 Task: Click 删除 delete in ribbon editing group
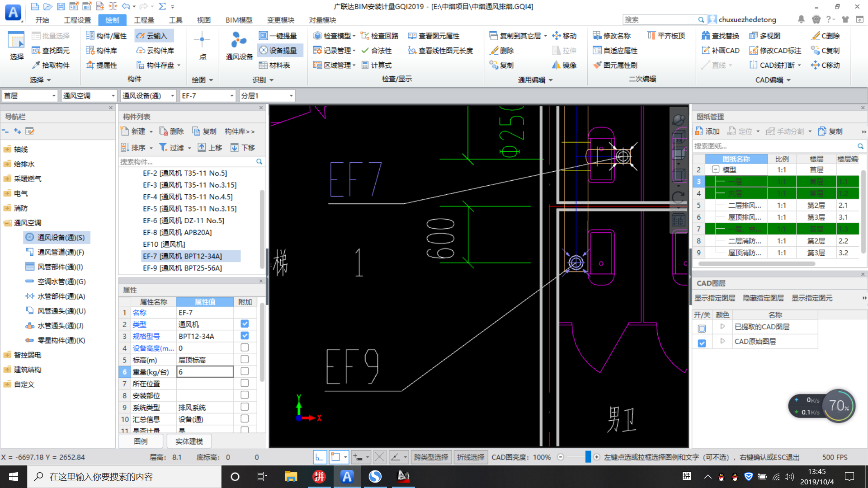[502, 51]
